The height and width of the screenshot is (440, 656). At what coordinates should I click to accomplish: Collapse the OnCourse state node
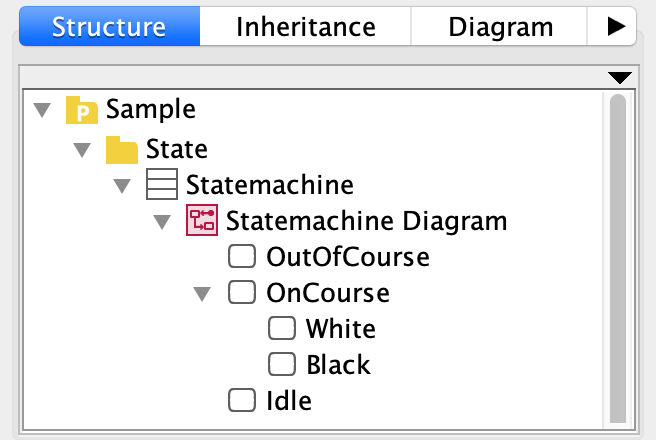(x=202, y=294)
